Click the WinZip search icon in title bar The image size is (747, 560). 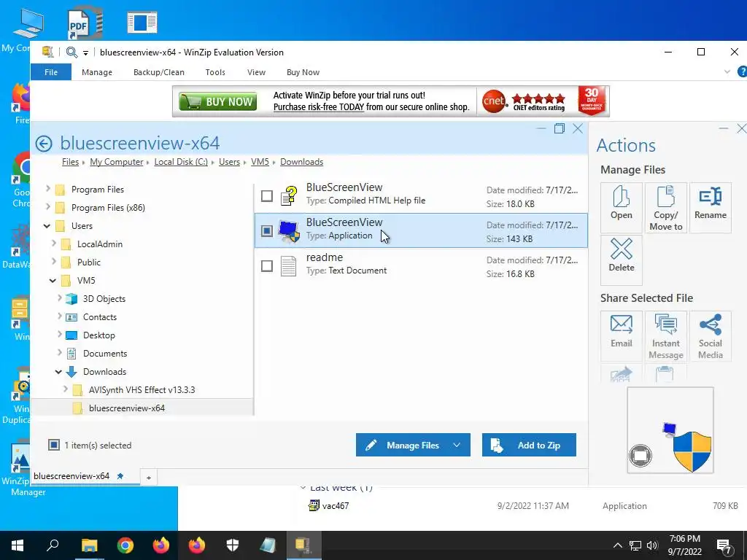coord(71,52)
